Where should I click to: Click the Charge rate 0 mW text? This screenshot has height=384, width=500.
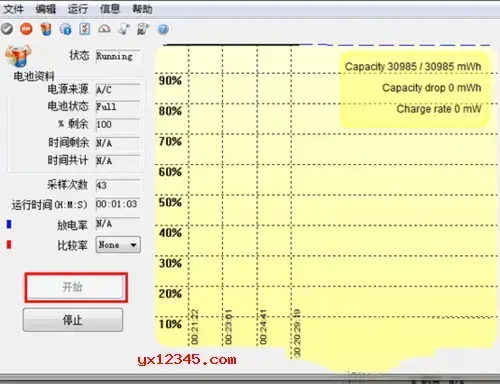coord(439,109)
